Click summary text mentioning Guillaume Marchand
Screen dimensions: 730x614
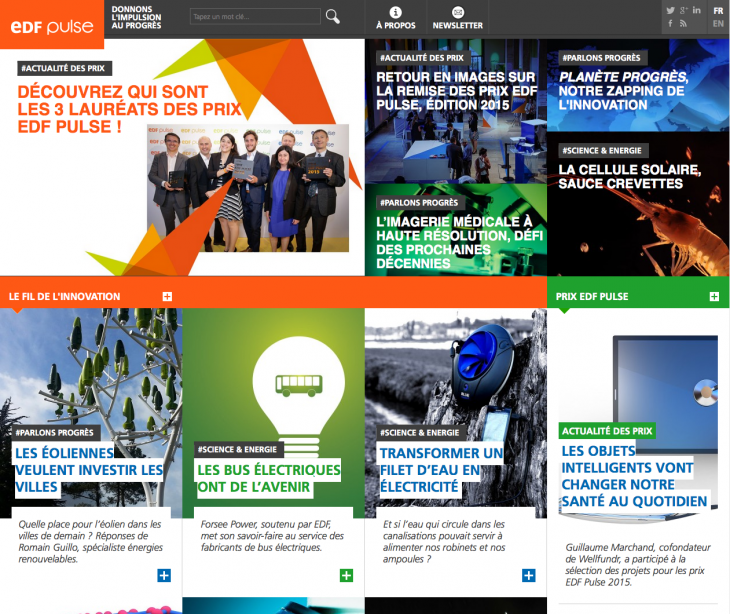[637, 565]
